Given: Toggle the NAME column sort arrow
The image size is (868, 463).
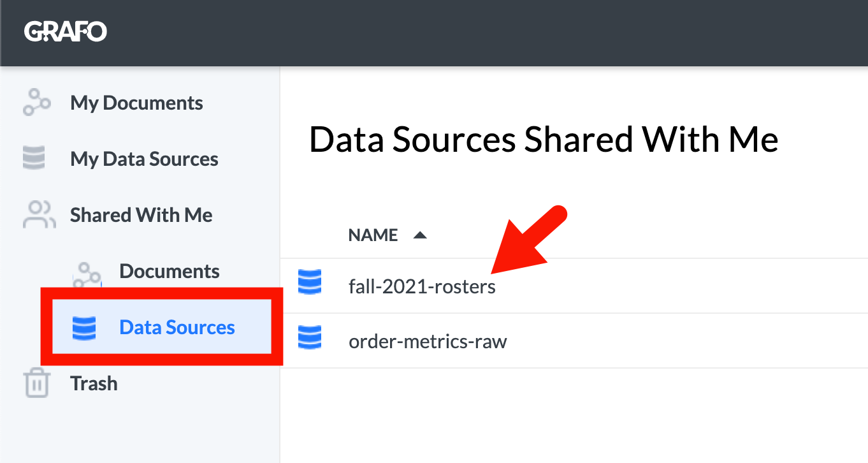Looking at the screenshot, I should pos(419,235).
